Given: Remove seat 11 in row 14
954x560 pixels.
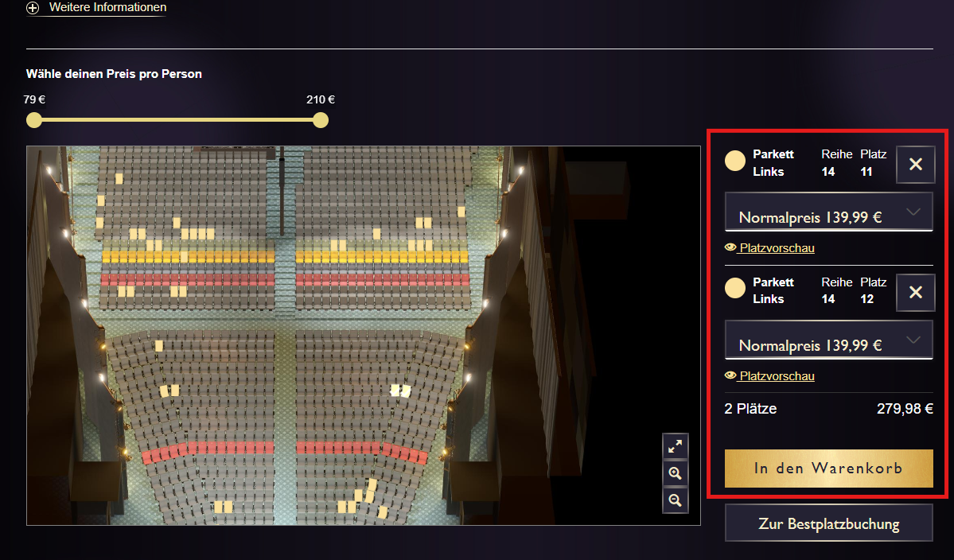Looking at the screenshot, I should (x=915, y=165).
